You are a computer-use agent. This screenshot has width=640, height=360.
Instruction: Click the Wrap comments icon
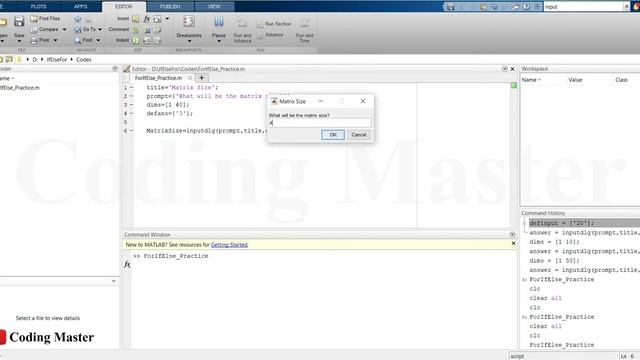[x=158, y=30]
